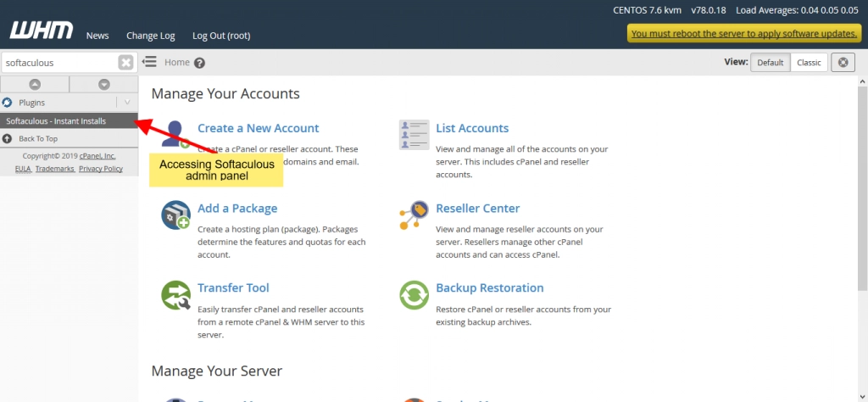Viewport: 868px width, 402px height.
Task: Click the reboot server update notice
Action: pos(744,33)
